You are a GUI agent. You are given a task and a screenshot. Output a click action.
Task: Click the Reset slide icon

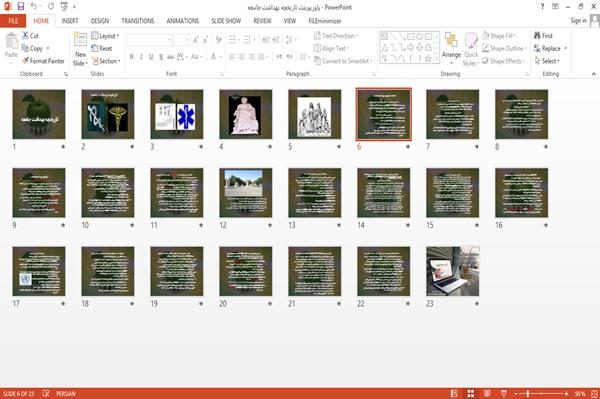point(95,48)
